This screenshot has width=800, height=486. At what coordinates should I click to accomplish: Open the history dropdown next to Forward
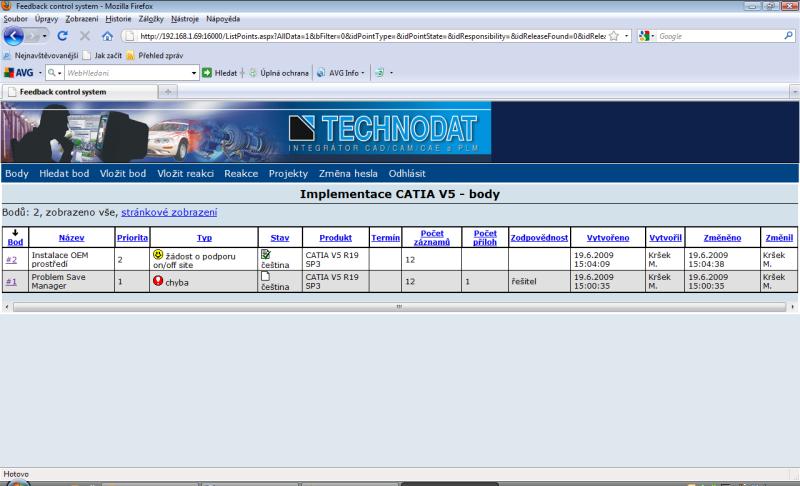coord(45,36)
